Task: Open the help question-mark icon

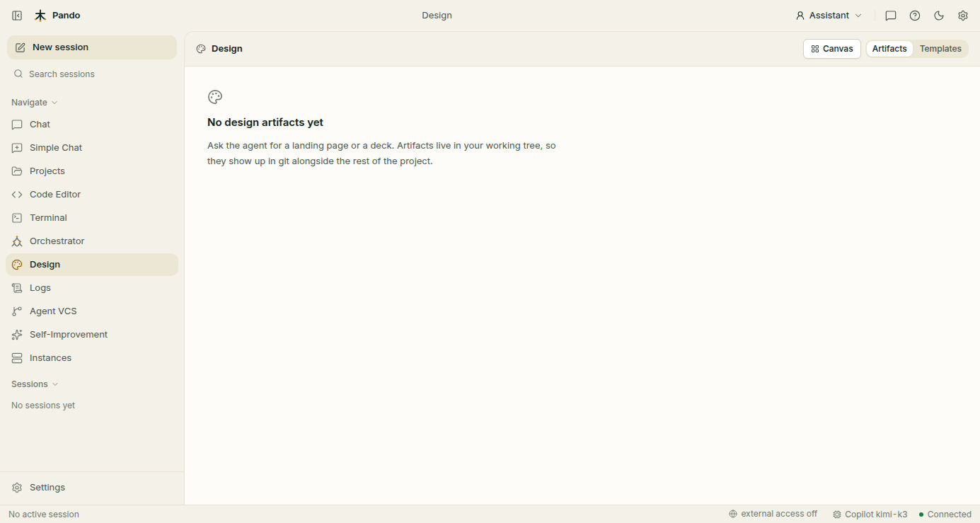Action: pyautogui.click(x=915, y=16)
